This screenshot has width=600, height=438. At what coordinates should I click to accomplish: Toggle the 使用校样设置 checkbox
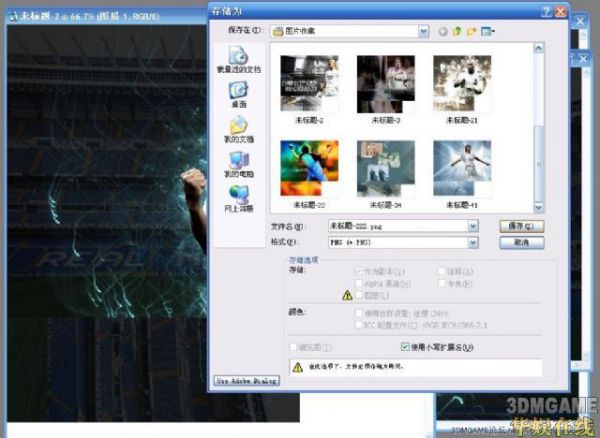[359, 313]
